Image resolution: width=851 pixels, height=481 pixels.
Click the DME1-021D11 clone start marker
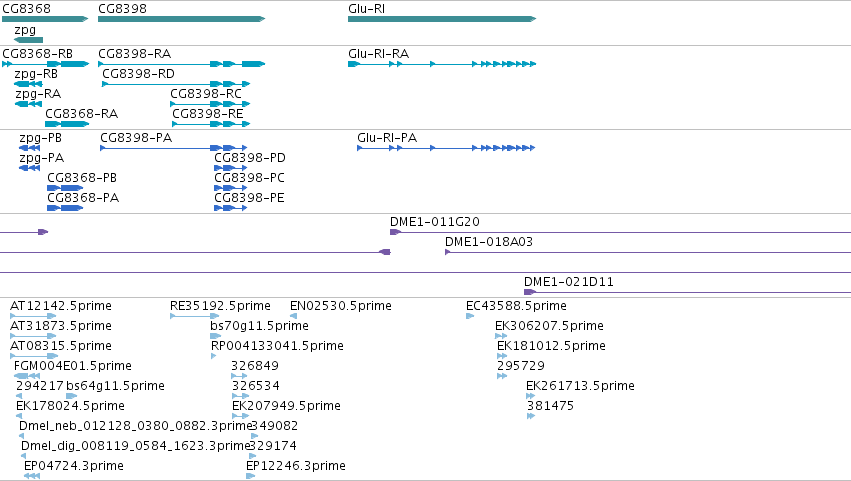point(530,292)
